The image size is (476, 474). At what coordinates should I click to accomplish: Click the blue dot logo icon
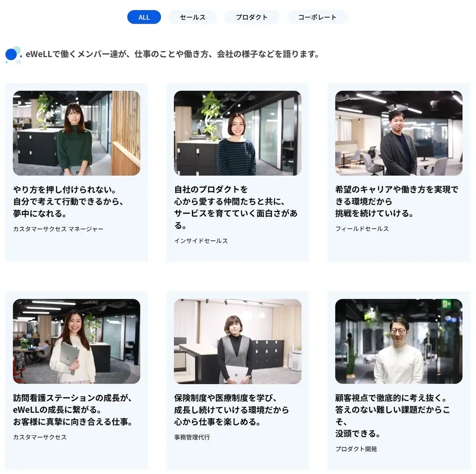12,54
